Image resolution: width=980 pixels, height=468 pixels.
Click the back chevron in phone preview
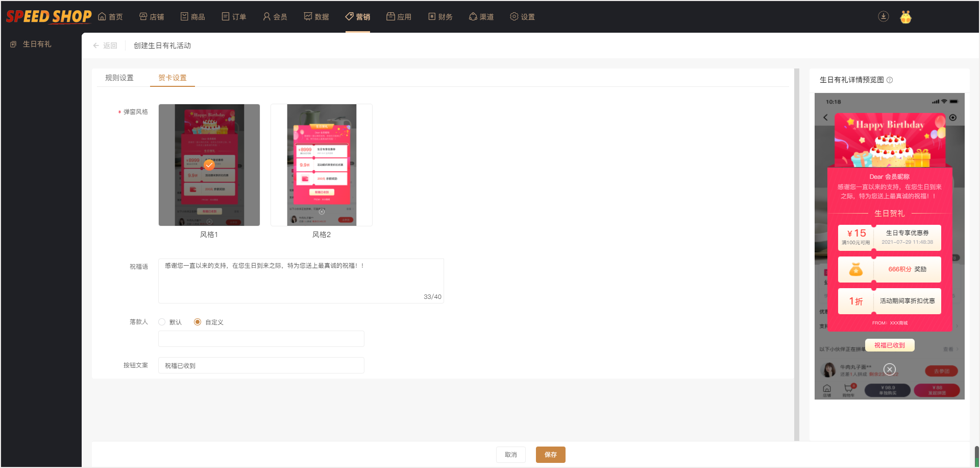pos(825,118)
